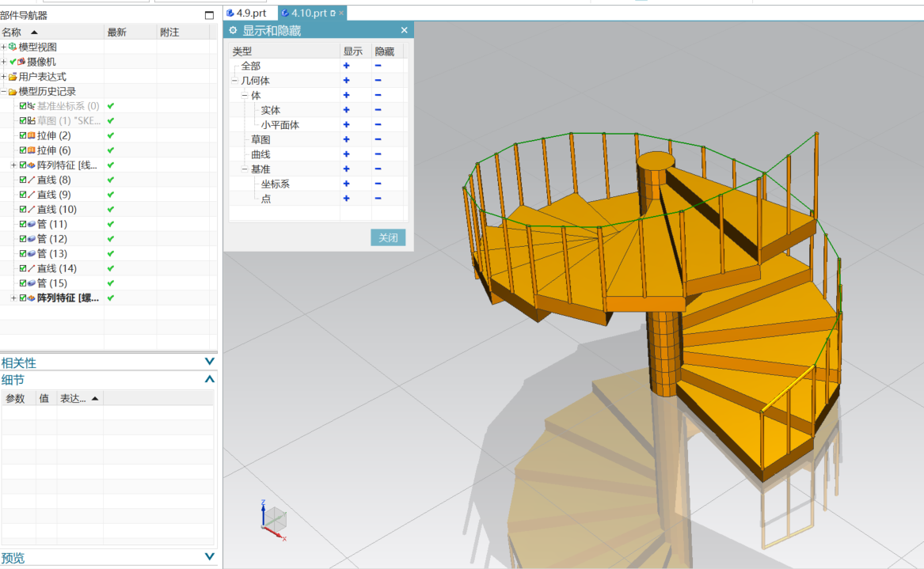924x569 pixels.
Task: Close the 显示和隐藏 dialog with X
Action: (405, 30)
